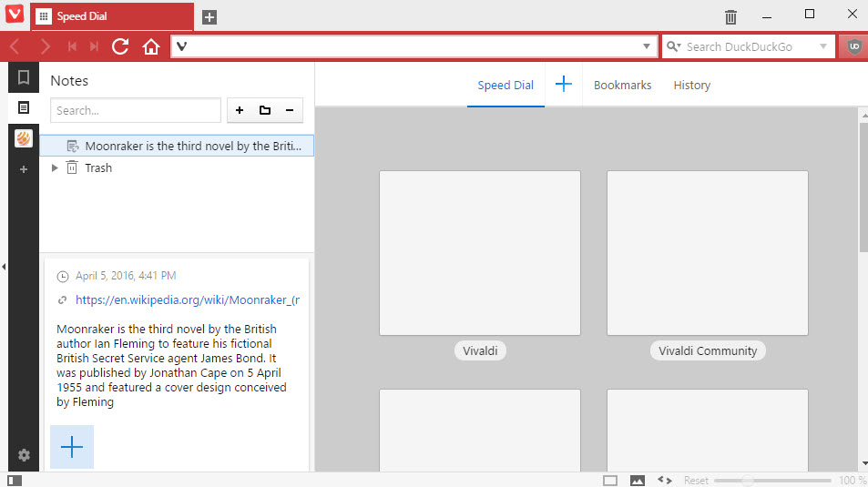Adjust the page zoom slider

pos(772,481)
